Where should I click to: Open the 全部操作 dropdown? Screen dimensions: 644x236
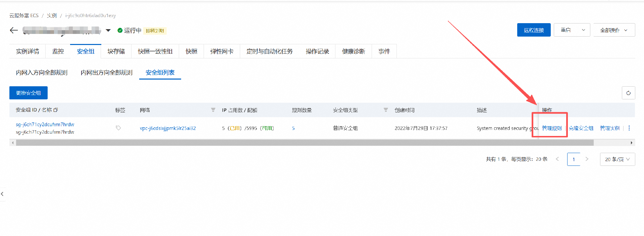coord(614,30)
